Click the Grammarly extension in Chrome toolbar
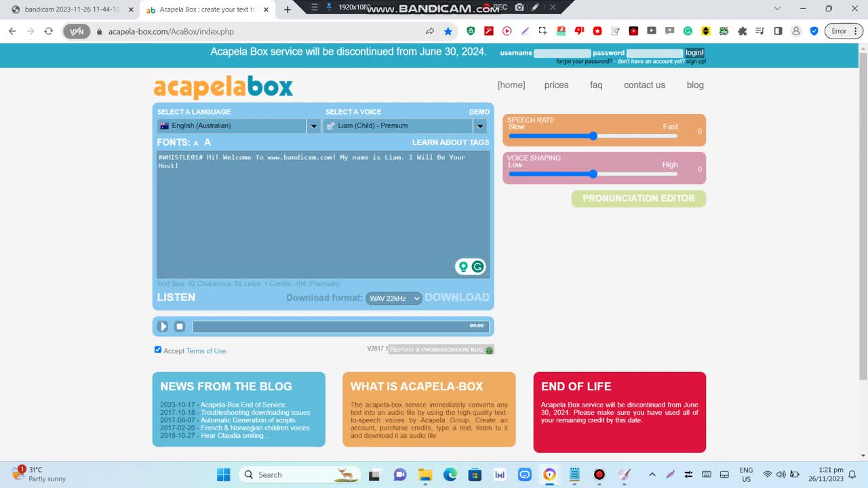This screenshot has width=868, height=488. click(x=688, y=31)
